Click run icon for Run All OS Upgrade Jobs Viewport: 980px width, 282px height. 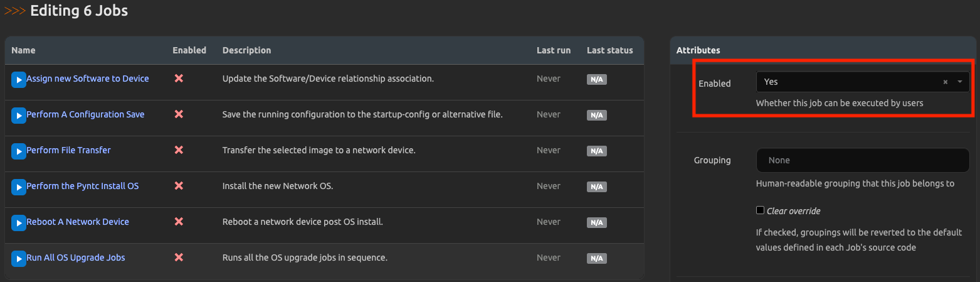coord(18,258)
